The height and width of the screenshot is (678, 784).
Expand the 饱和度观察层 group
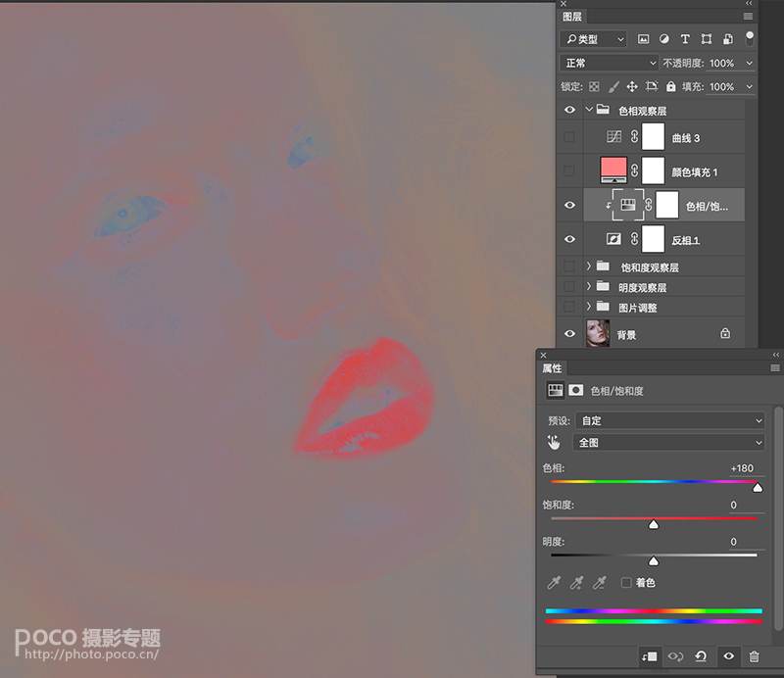click(x=589, y=266)
